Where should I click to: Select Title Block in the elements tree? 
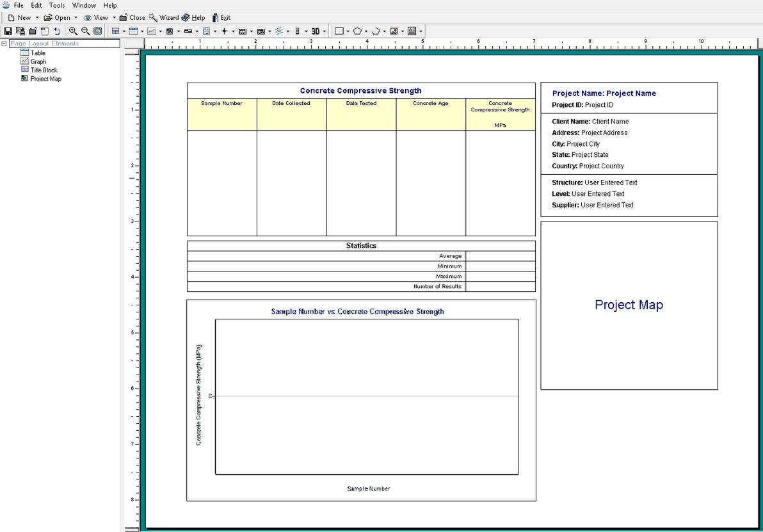(x=44, y=70)
